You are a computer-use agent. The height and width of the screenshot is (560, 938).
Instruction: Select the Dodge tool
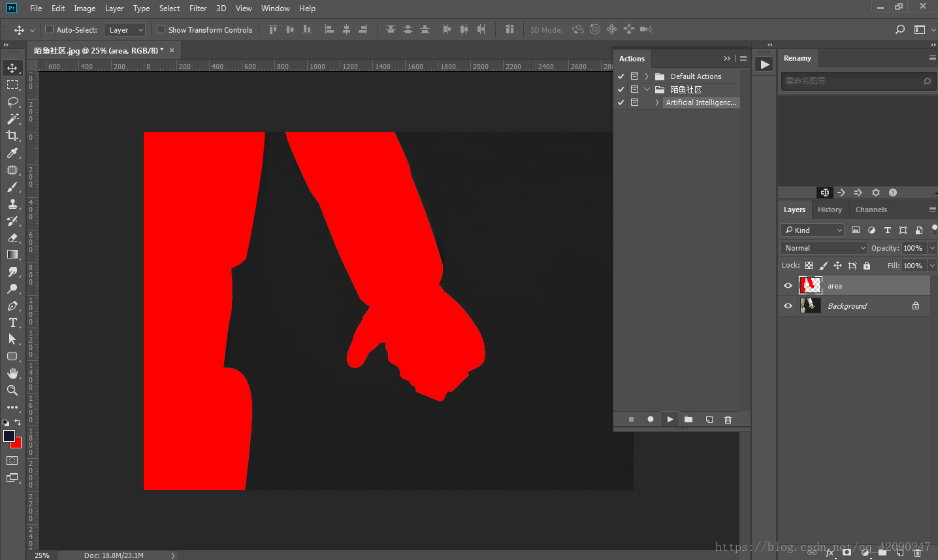click(x=12, y=288)
